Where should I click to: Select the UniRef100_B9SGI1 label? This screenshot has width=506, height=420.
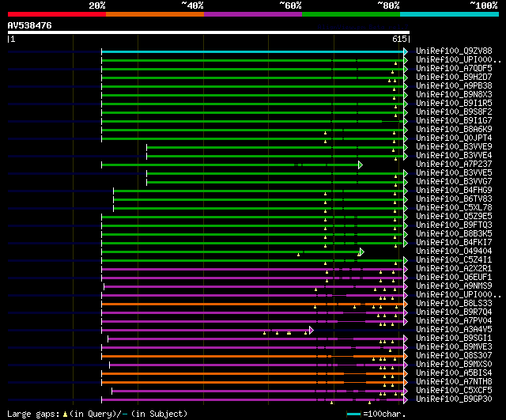454,339
